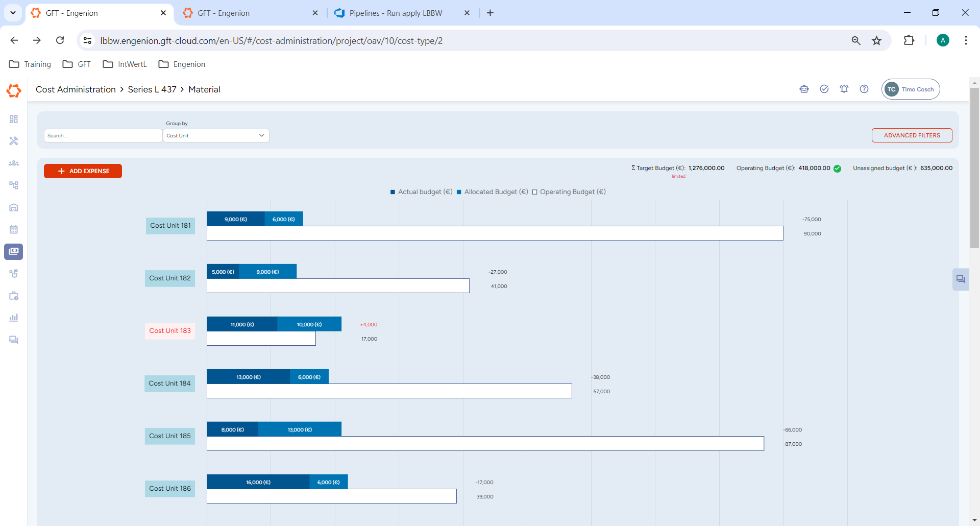980x526 pixels.
Task: Open the Chrome three-dot menu
Action: coord(966,40)
